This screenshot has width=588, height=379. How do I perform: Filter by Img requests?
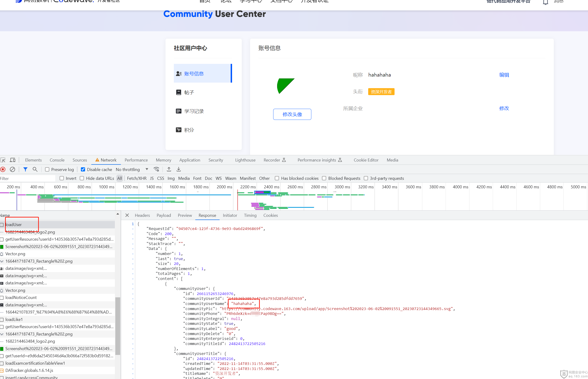171,178
